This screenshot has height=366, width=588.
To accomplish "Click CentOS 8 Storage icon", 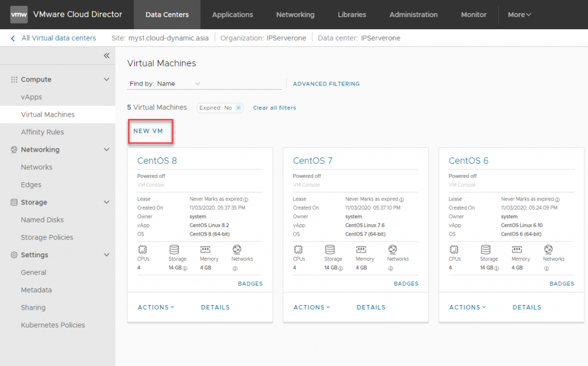I will [x=174, y=249].
